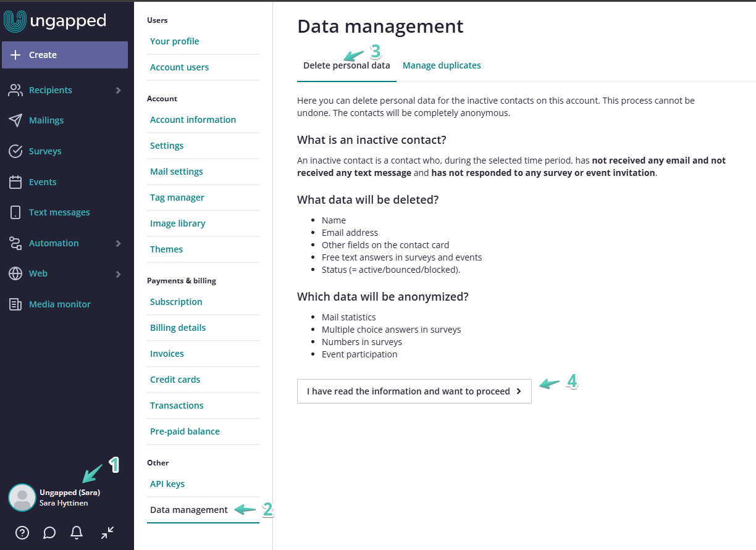The image size is (756, 550).
Task: Switch to the Manage duplicates tab
Action: pos(442,65)
